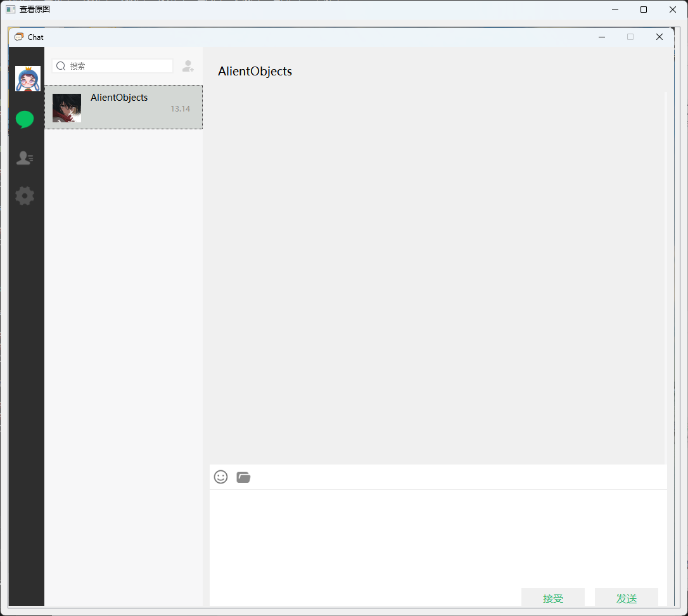Click the add friend icon
Image resolution: width=688 pixels, height=616 pixels.
(188, 66)
